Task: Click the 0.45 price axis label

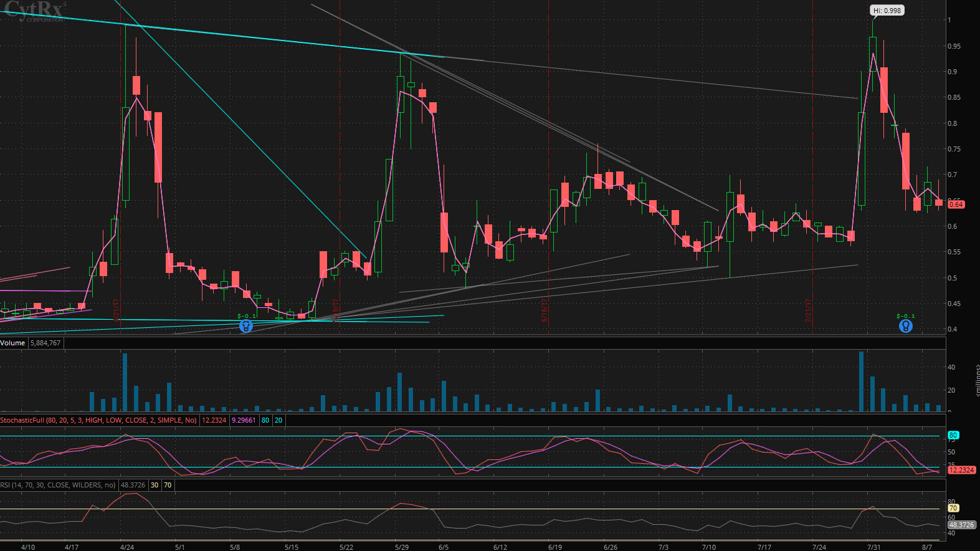Action: pos(954,304)
